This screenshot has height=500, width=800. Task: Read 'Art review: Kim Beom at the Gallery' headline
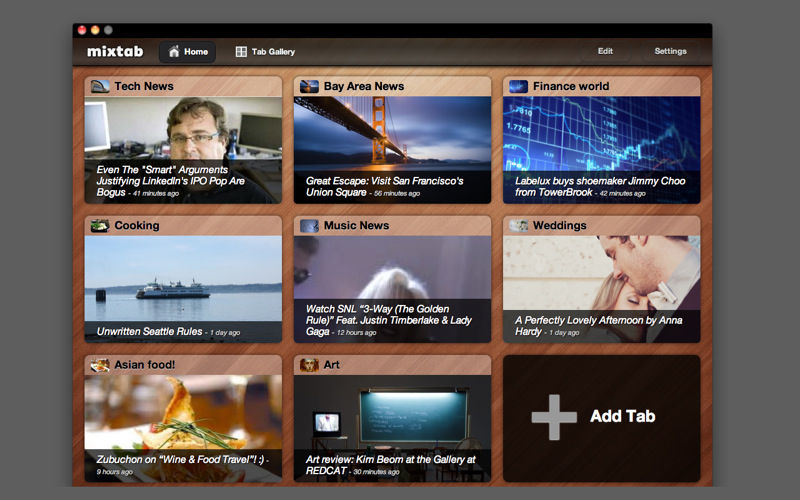pos(390,465)
